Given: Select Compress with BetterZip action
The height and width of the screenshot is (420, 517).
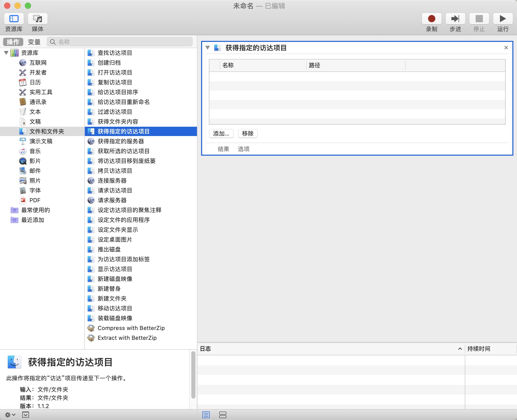Looking at the screenshot, I should click(x=141, y=328).
